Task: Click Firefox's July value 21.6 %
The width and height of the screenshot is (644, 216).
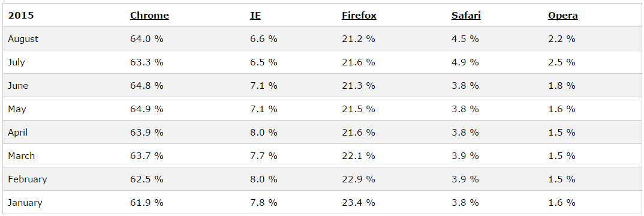Action: [358, 62]
